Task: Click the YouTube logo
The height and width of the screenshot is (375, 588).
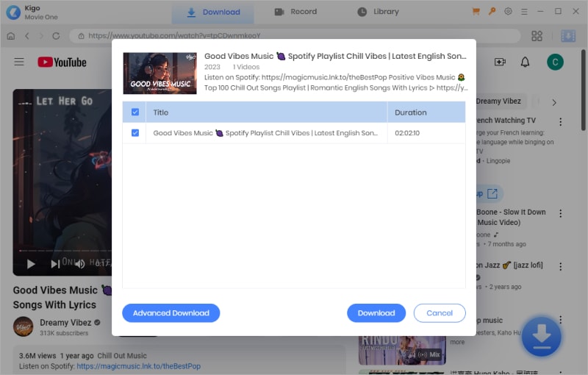Action: pyautogui.click(x=62, y=63)
